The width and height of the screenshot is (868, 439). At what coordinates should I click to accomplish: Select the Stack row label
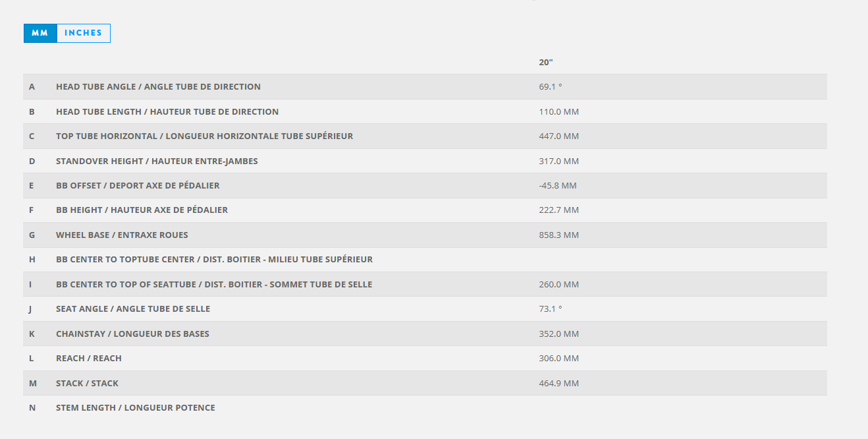click(87, 384)
